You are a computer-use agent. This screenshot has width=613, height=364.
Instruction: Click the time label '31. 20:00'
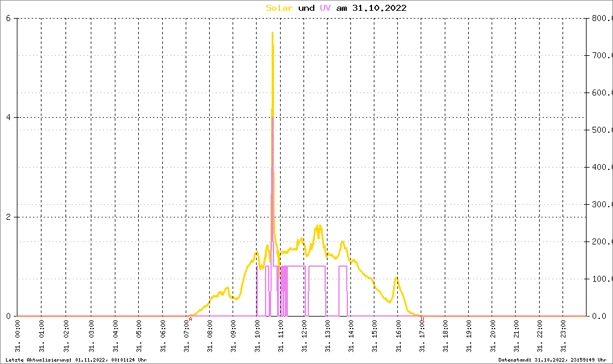click(493, 336)
